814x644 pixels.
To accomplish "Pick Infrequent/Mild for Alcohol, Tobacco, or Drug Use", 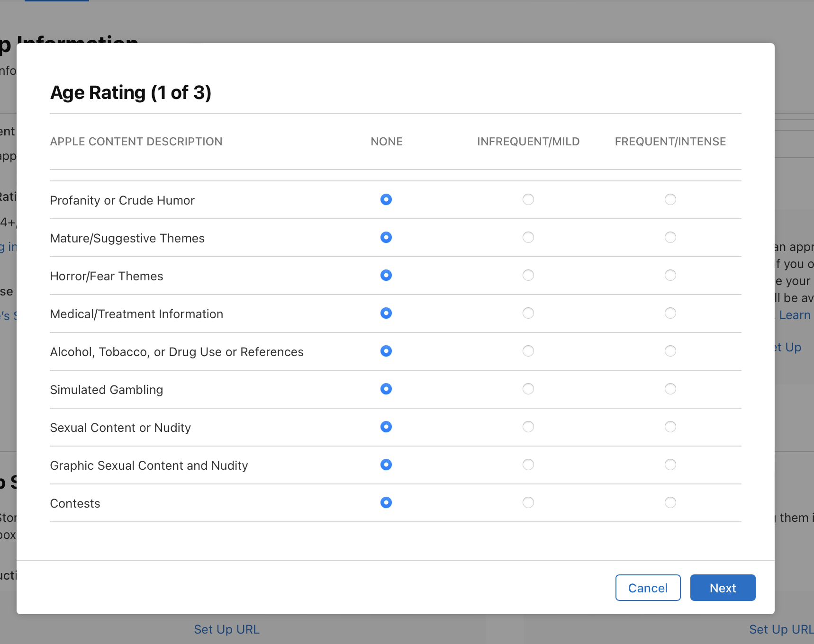I will (528, 351).
